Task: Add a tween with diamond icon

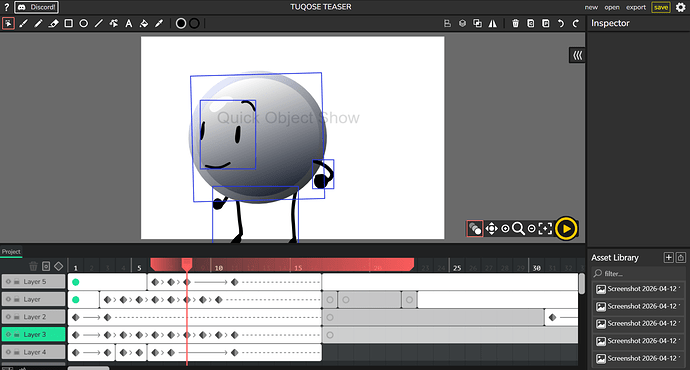Action: [x=59, y=266]
